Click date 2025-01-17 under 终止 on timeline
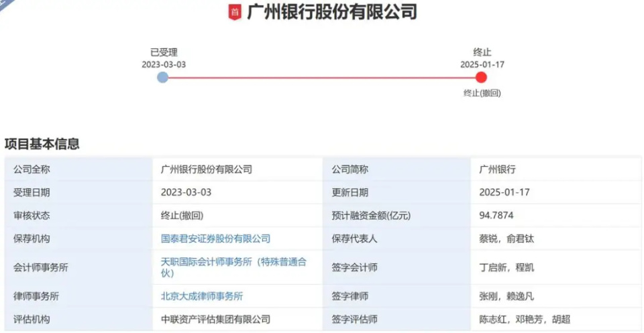Viewport: 644px width, 333px height. (x=482, y=64)
